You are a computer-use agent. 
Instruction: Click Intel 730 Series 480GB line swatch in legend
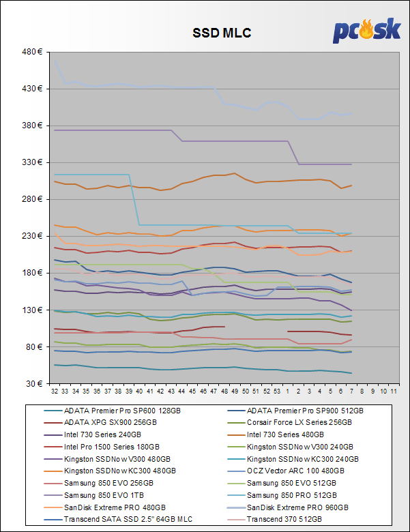pos(236,435)
